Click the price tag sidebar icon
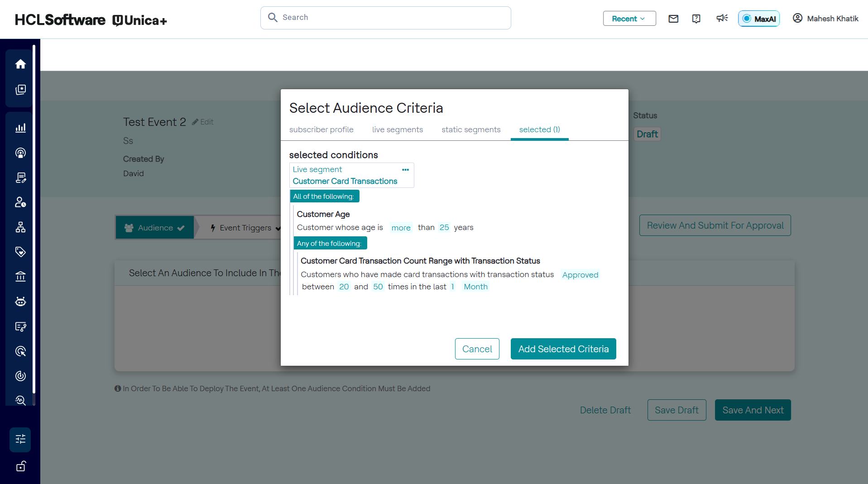The image size is (868, 484). 20,252
